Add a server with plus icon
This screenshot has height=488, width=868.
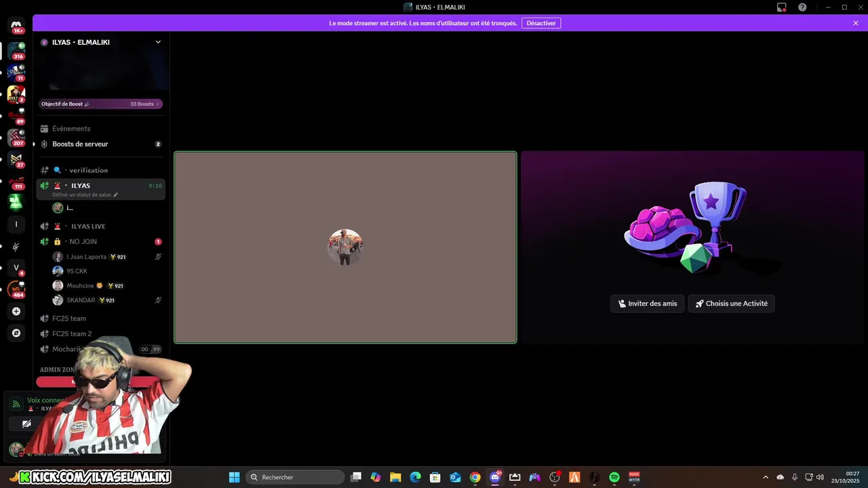pyautogui.click(x=16, y=311)
